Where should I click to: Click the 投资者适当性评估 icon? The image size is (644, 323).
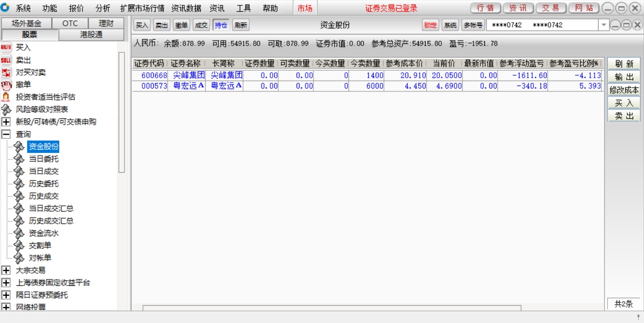click(x=6, y=97)
